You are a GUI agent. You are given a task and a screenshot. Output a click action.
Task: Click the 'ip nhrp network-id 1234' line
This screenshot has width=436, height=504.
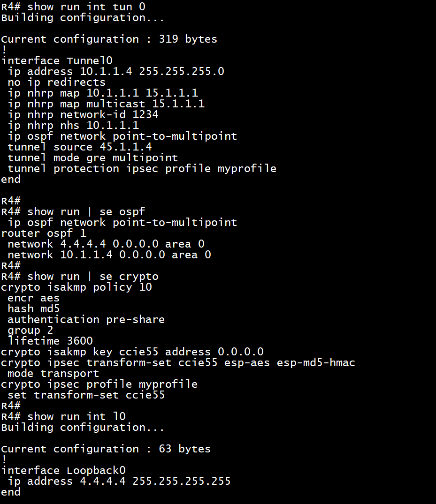(x=83, y=114)
